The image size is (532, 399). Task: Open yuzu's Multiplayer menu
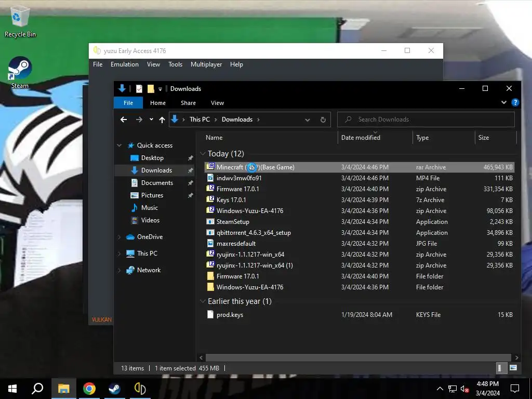pos(206,64)
